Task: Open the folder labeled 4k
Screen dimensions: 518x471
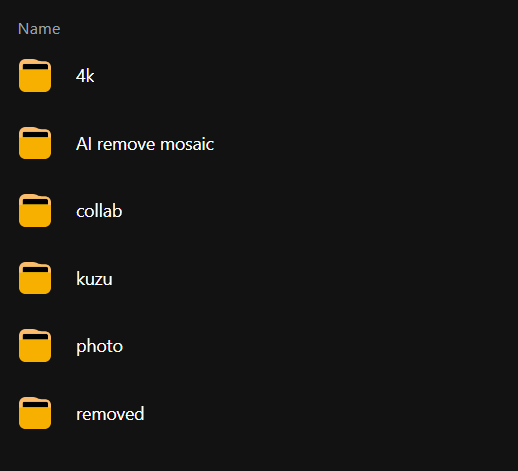Action: [85, 76]
